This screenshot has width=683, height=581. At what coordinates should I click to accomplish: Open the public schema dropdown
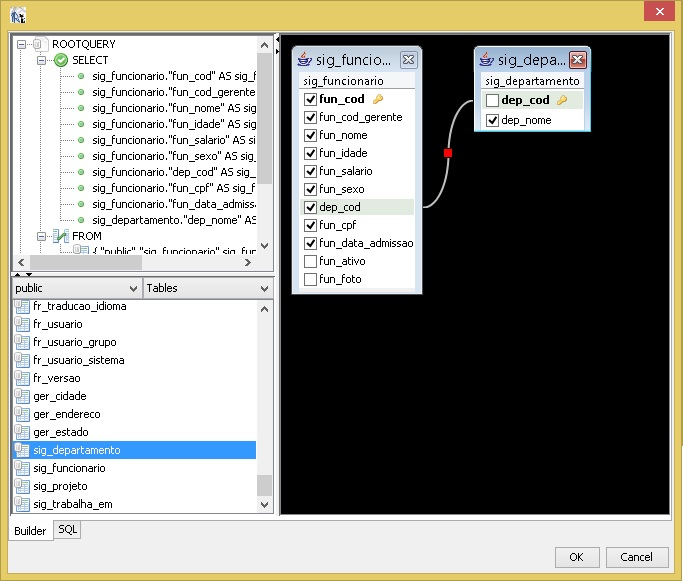pos(76,288)
